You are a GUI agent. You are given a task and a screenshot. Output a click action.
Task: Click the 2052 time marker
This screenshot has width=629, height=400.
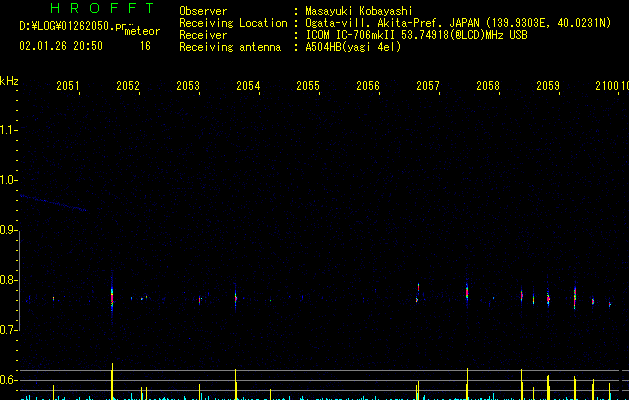pyautogui.click(x=128, y=85)
